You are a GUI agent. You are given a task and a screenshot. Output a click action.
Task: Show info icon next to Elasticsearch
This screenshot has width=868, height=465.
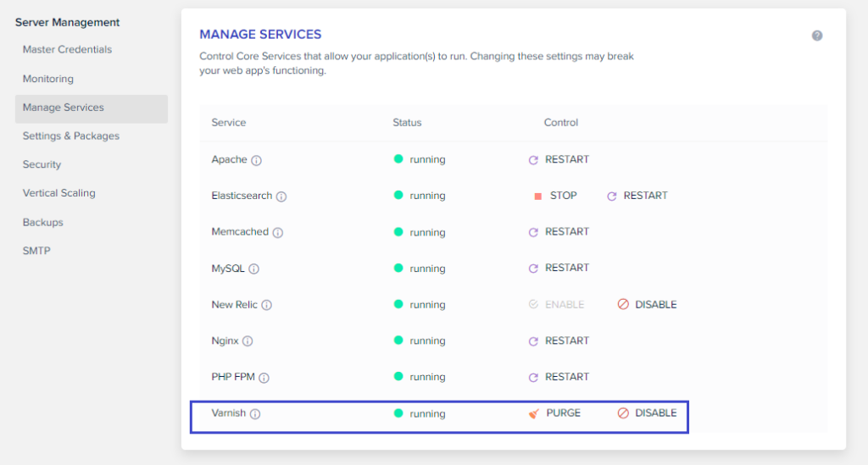(281, 197)
